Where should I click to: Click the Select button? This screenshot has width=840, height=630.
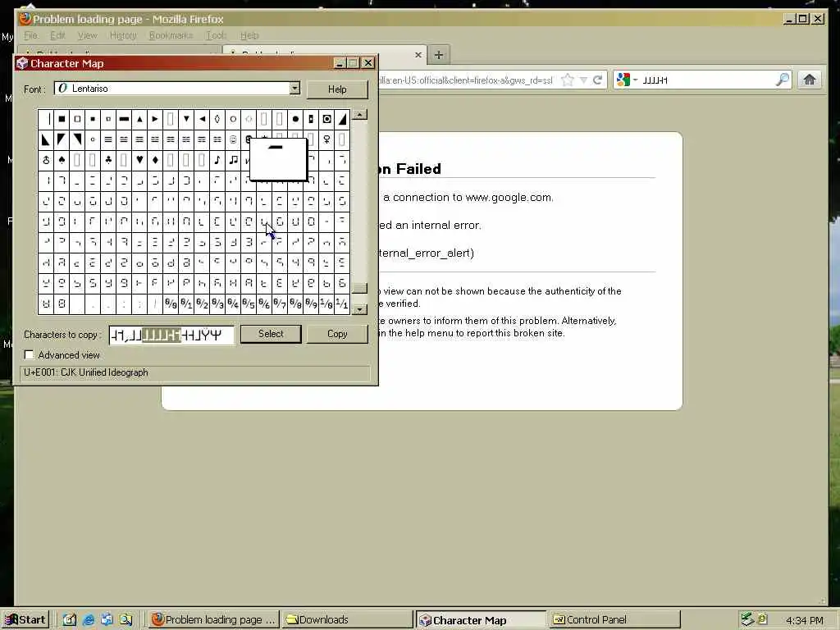(271, 334)
